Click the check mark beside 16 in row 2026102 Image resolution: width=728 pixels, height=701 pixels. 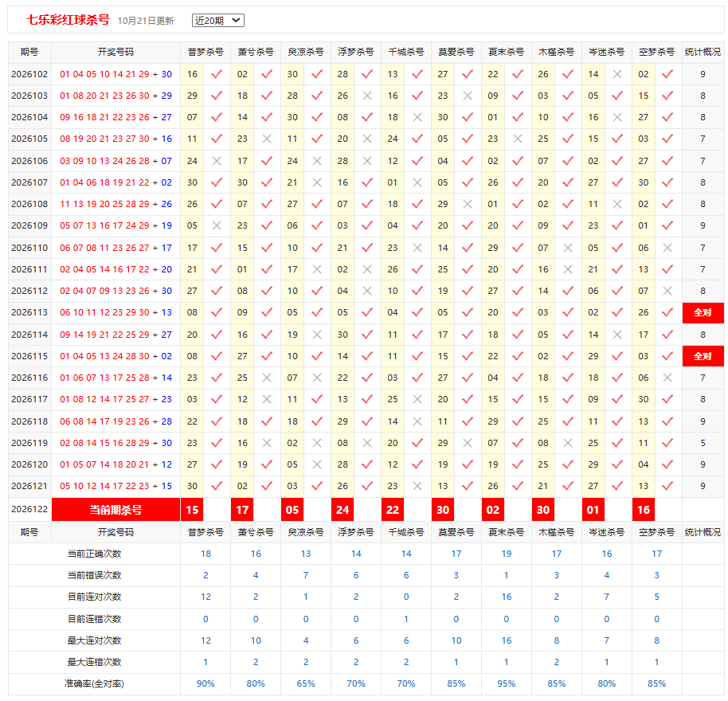217,74
